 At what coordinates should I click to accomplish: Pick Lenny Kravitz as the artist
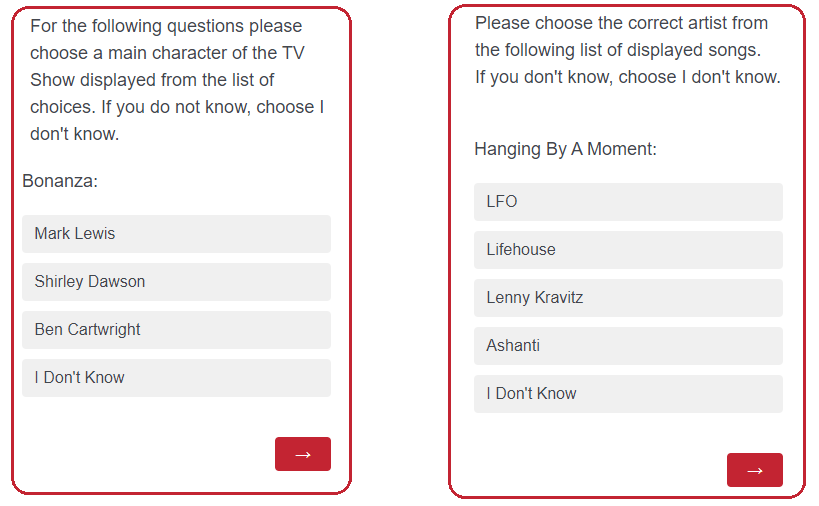(x=628, y=298)
